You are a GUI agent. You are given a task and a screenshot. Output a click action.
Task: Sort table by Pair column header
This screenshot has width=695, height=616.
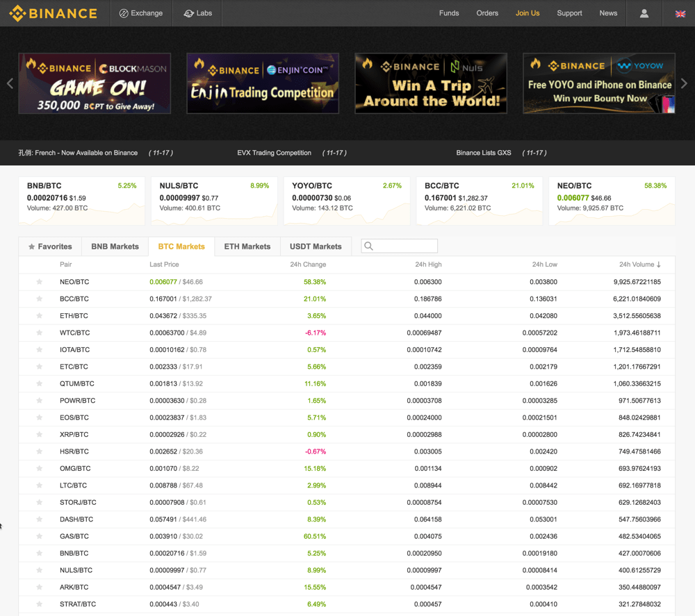65,265
